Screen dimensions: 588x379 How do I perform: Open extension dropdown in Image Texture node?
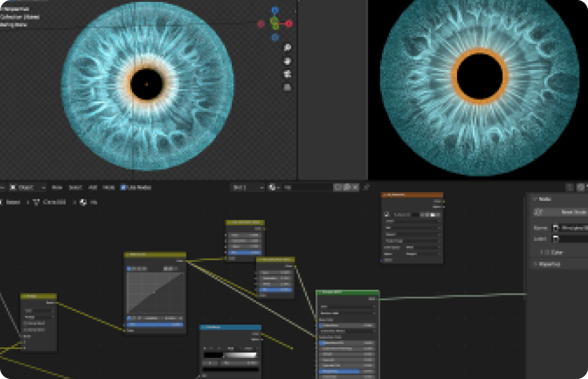[412, 235]
